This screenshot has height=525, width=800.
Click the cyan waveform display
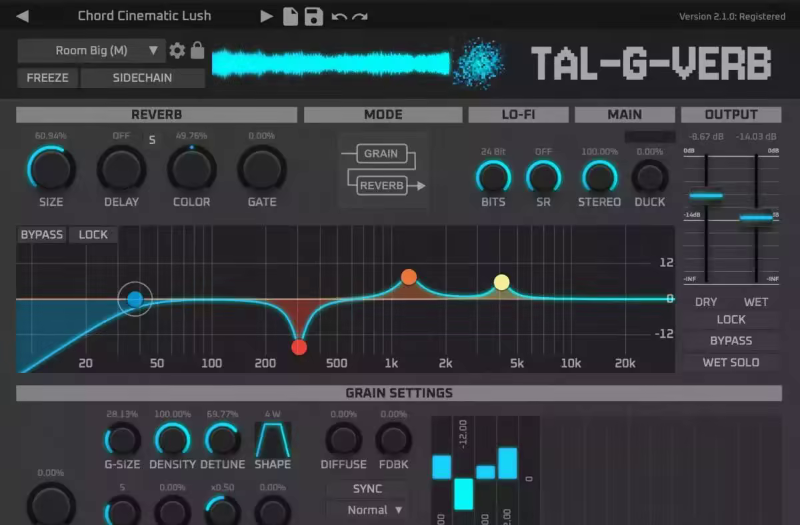click(x=331, y=64)
